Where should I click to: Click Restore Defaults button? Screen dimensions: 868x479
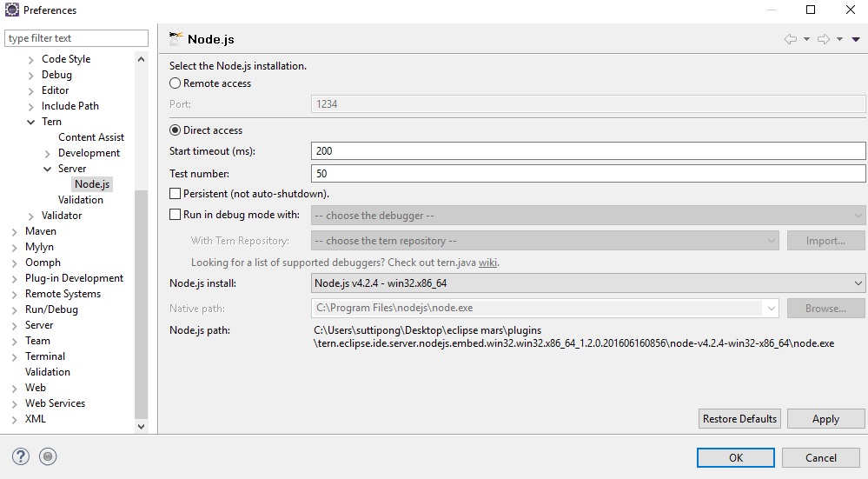[x=739, y=419]
